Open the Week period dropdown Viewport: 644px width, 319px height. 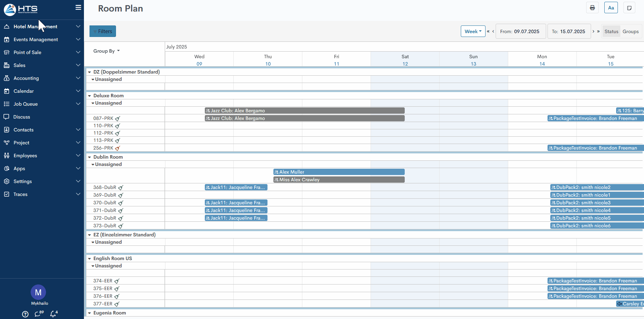point(473,31)
